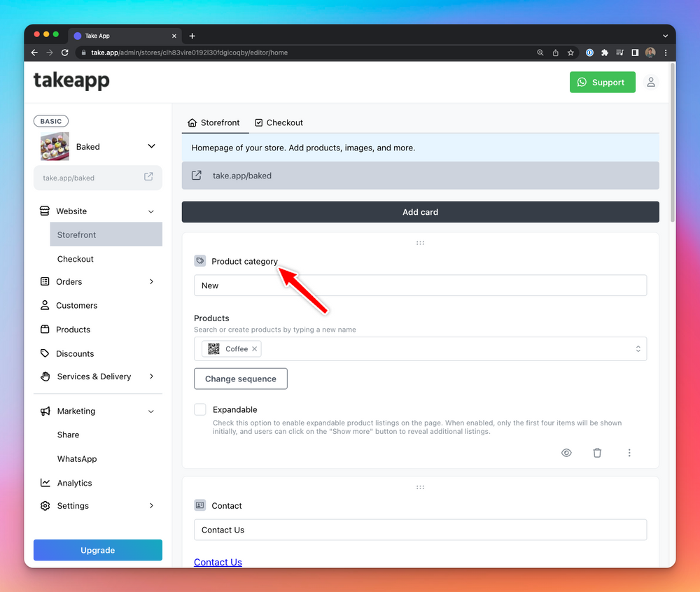Open the browser side panel icon
700x592 pixels.
coord(635,52)
